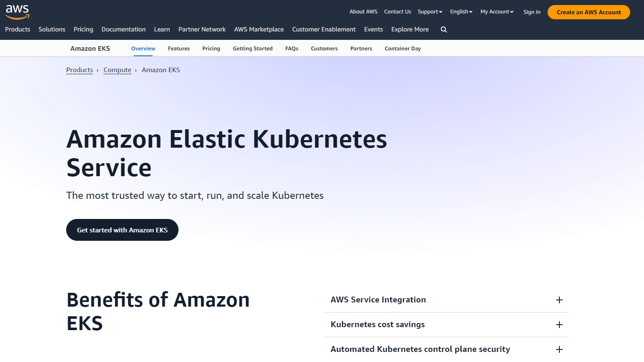Click Create an AWS Account
Screen dimensions: 644x362
588,12
